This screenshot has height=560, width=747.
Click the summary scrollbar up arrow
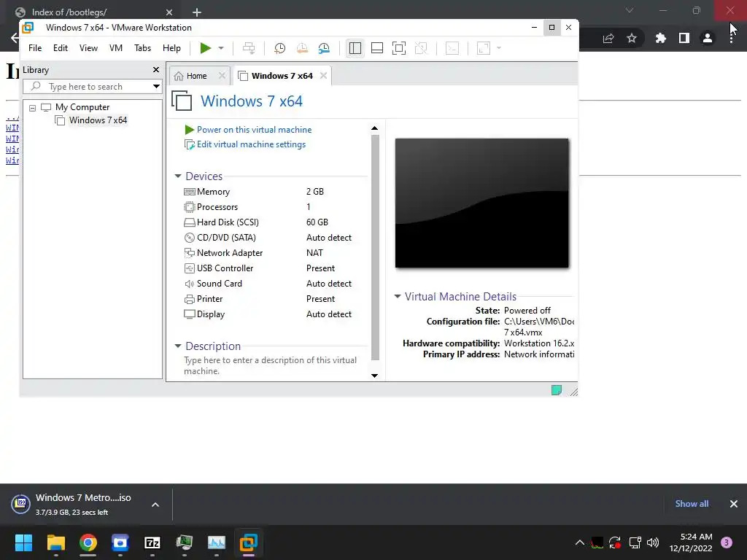374,128
